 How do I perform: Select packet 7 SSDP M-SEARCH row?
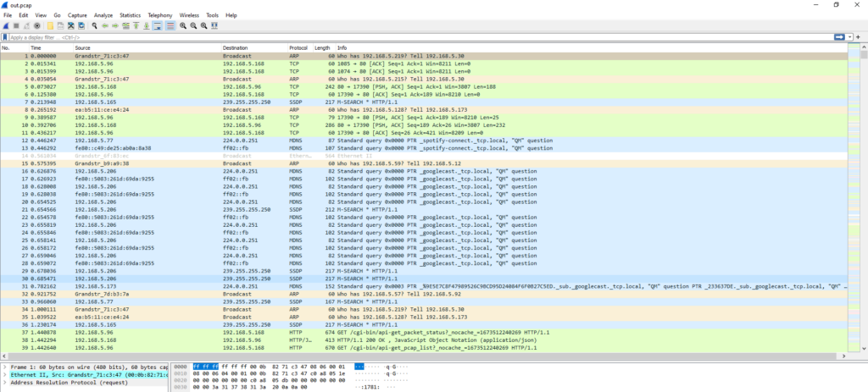click(x=424, y=102)
